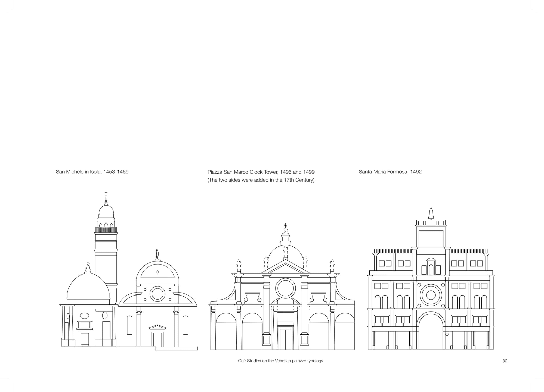Screen dimensions: 544x392
Task: Click the Piazza San Marco Clock Tower caption
Action: pos(261,172)
